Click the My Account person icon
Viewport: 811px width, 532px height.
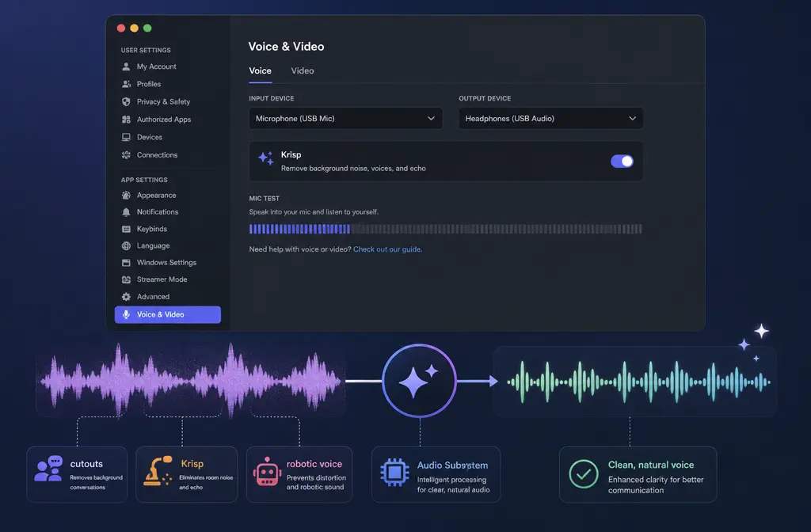click(126, 66)
